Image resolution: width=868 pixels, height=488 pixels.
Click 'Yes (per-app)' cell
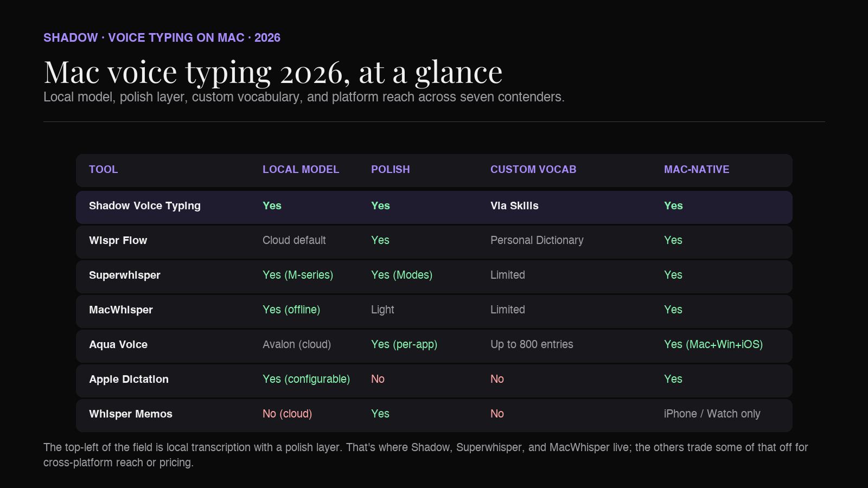tap(404, 345)
